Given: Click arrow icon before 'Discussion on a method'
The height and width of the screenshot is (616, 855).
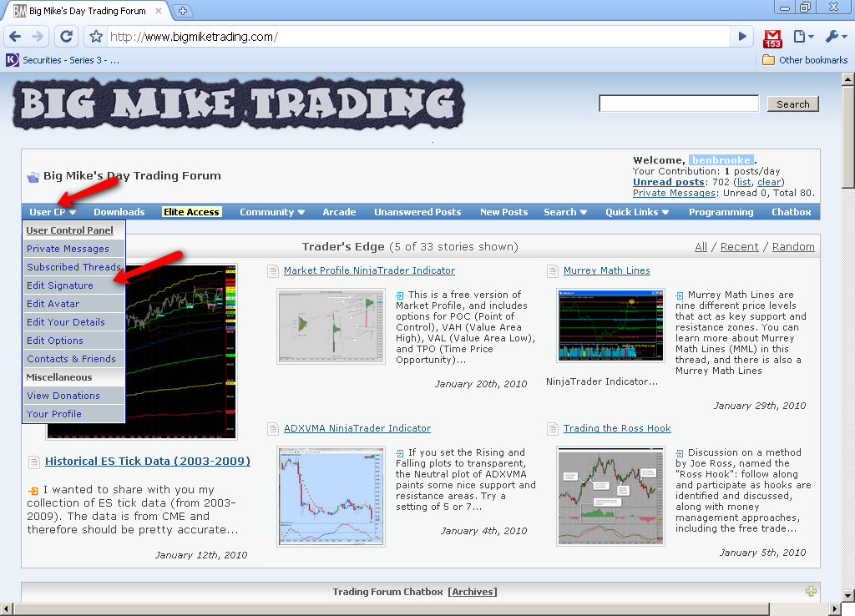Looking at the screenshot, I should [x=680, y=453].
